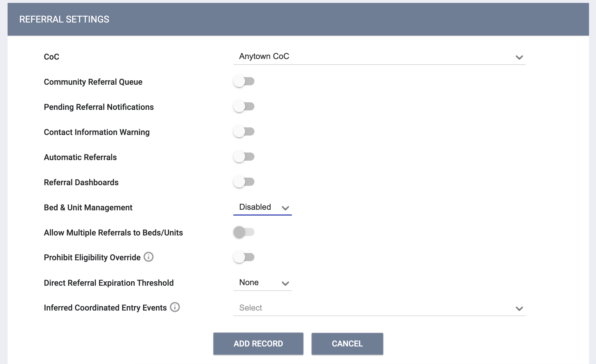Toggle Automatic Referrals on
This screenshot has height=364, width=596.
(244, 157)
